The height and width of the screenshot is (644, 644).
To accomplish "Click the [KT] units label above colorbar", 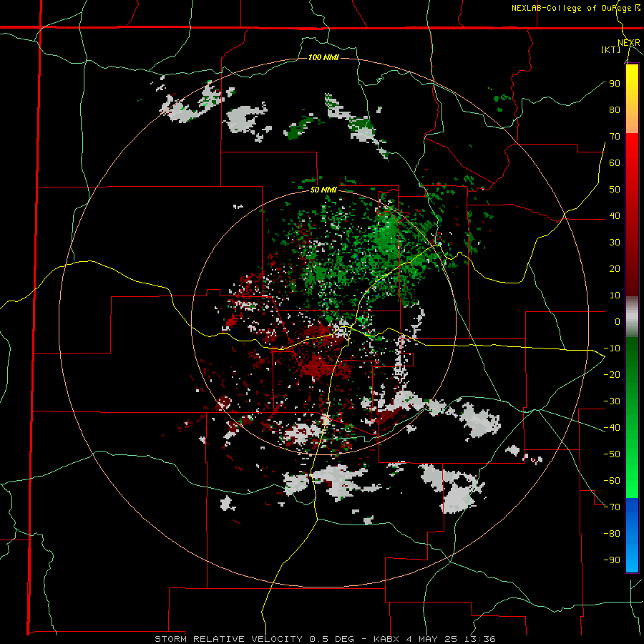I will pos(610,49).
